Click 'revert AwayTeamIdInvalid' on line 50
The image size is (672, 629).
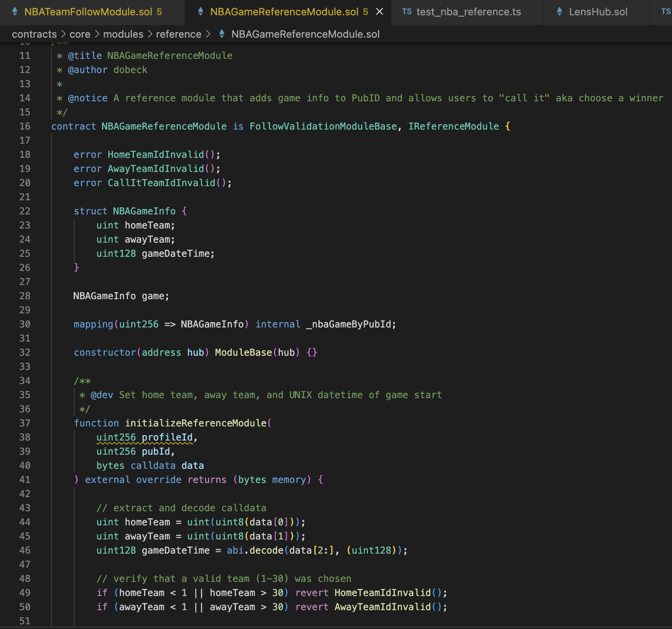coord(363,607)
